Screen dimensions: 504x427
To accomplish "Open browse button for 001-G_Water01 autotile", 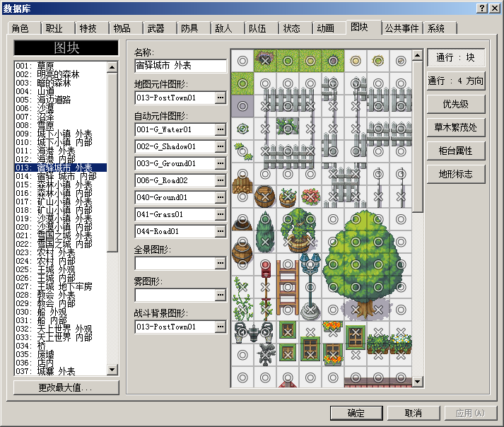I will point(221,129).
